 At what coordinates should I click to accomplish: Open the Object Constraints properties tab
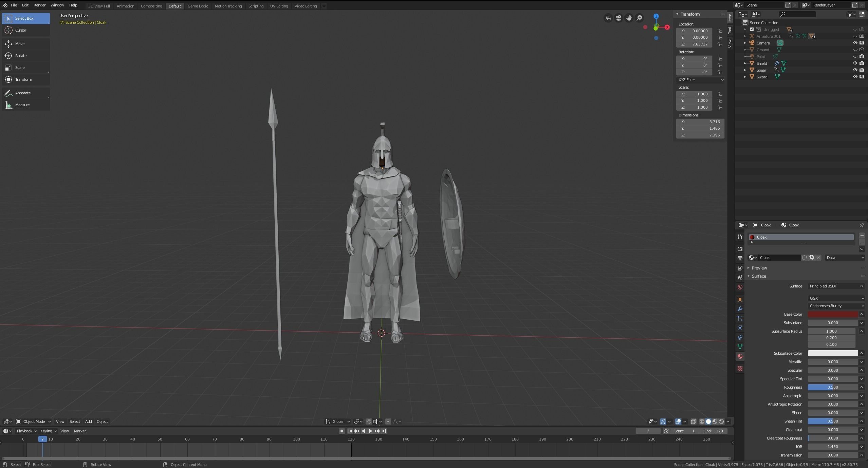click(x=740, y=337)
